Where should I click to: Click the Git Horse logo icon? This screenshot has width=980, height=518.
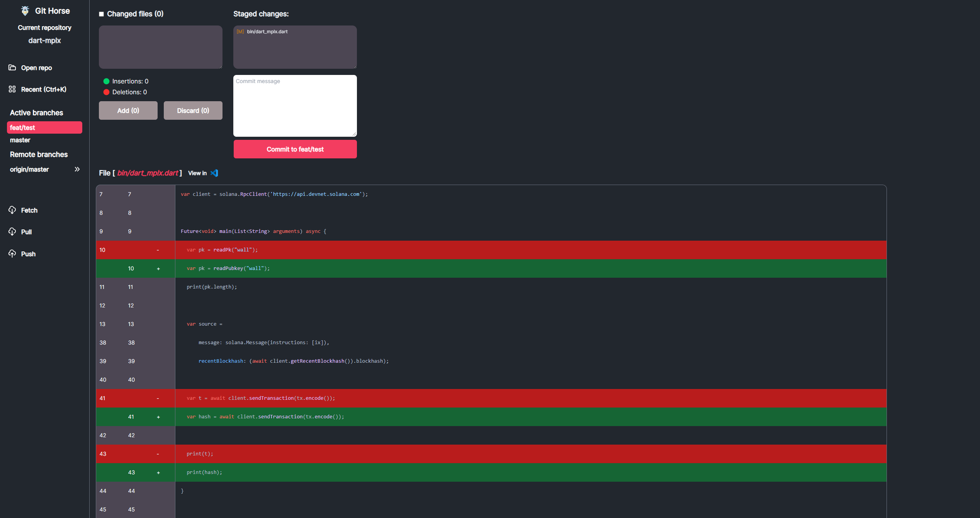coord(24,11)
